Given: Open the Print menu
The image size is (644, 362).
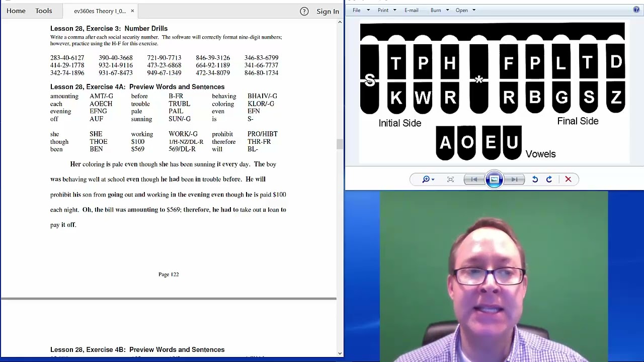Looking at the screenshot, I should (383, 10).
